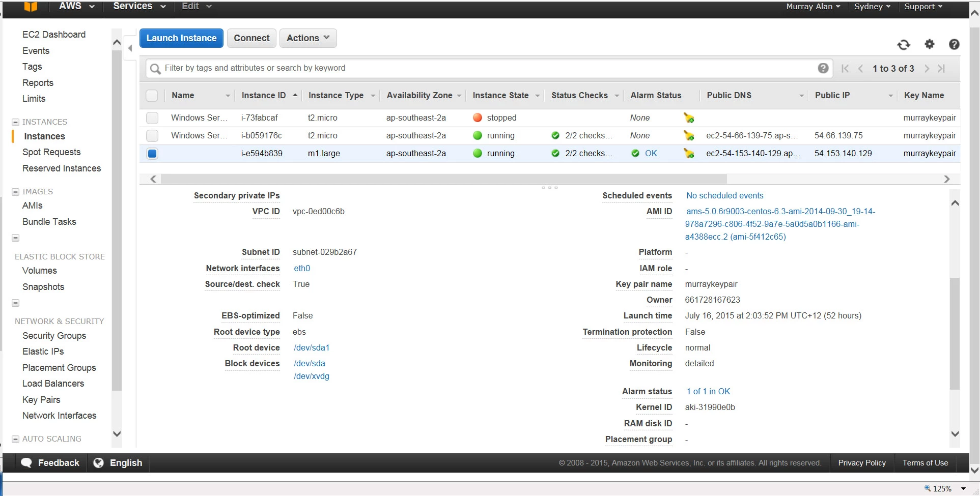Deselect checkbox for instance i-e594b839
980x496 pixels.
tap(152, 154)
